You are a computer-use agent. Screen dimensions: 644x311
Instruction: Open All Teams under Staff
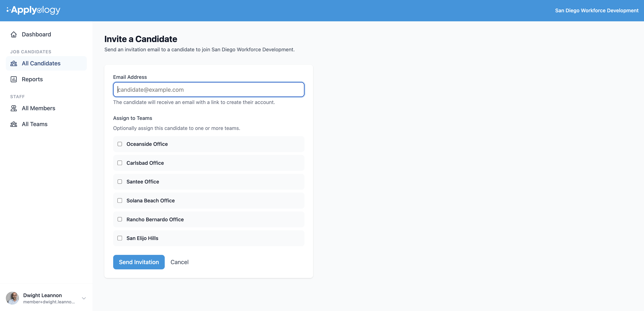(x=46, y=124)
